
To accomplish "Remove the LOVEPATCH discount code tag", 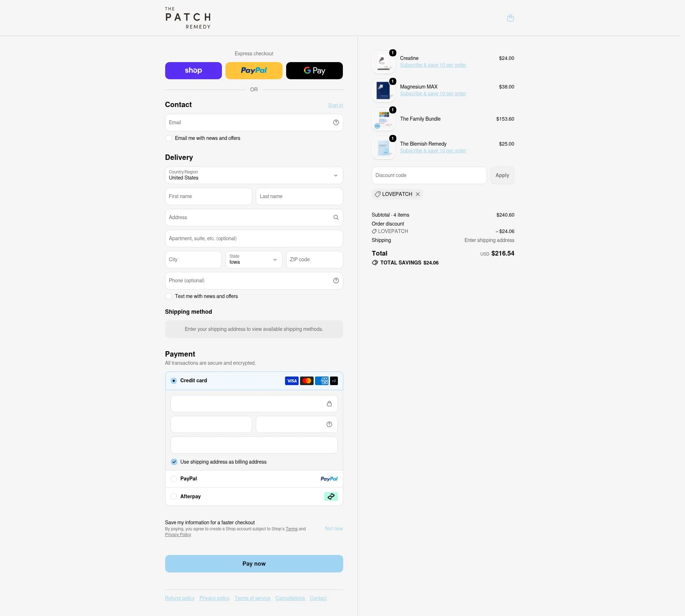I will pyautogui.click(x=417, y=194).
